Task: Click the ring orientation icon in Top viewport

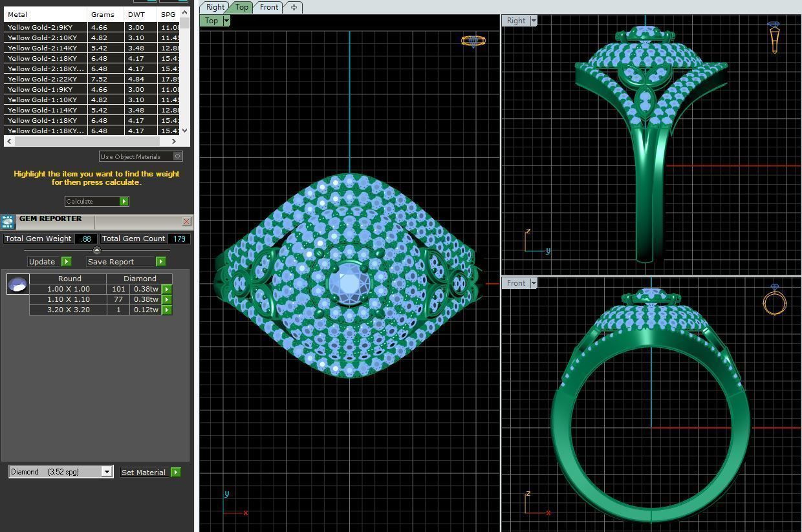Action: (473, 41)
